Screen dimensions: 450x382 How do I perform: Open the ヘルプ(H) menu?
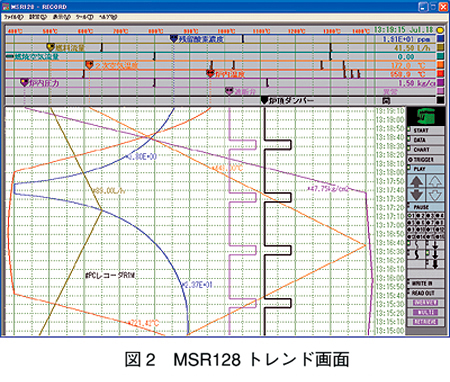[x=108, y=16]
